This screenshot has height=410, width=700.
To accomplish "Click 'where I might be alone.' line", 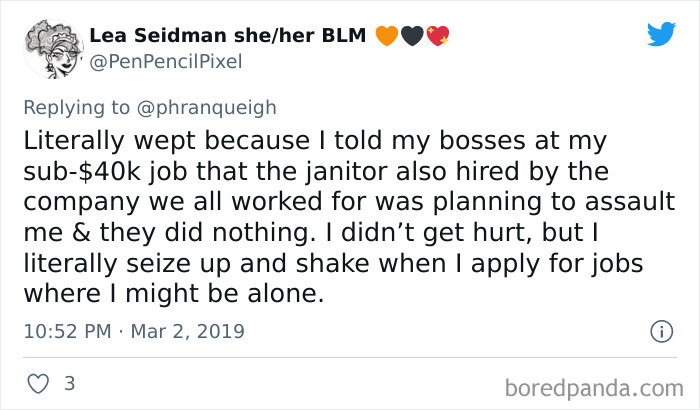I will coord(174,294).
